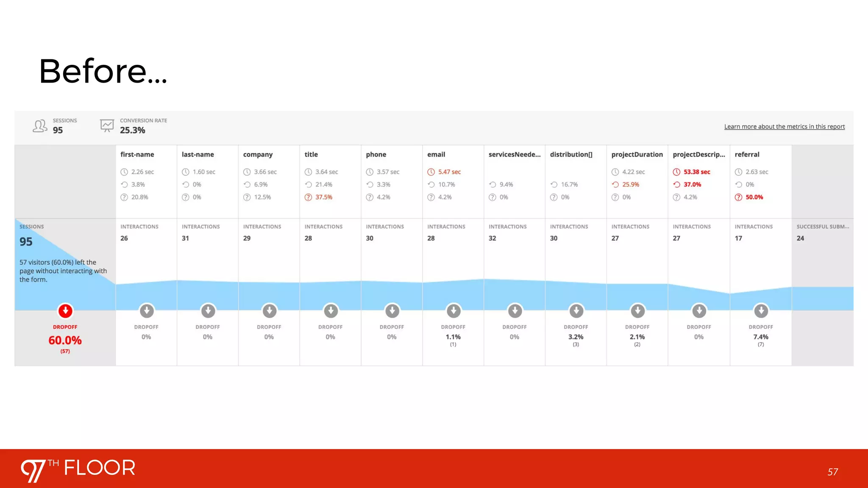
Task: Click the red refill icon under projectDuration
Action: tap(615, 185)
